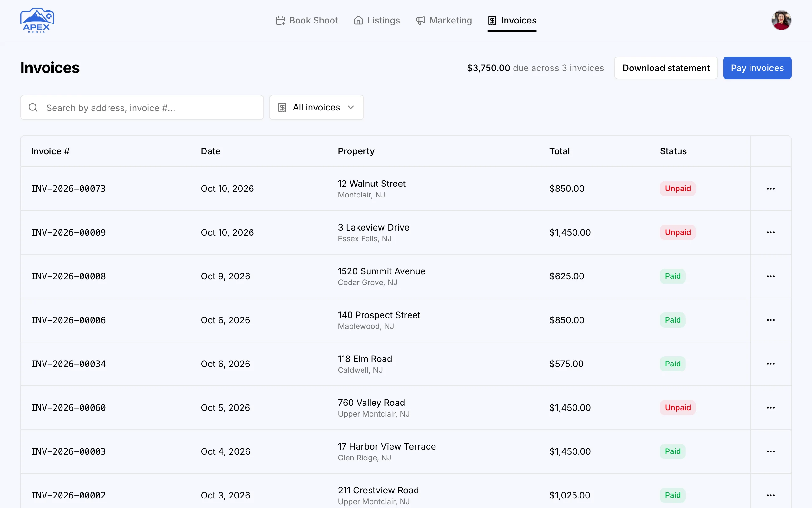Viewport: 812px width, 508px height.
Task: Click the $575.00 total amount
Action: point(566,364)
